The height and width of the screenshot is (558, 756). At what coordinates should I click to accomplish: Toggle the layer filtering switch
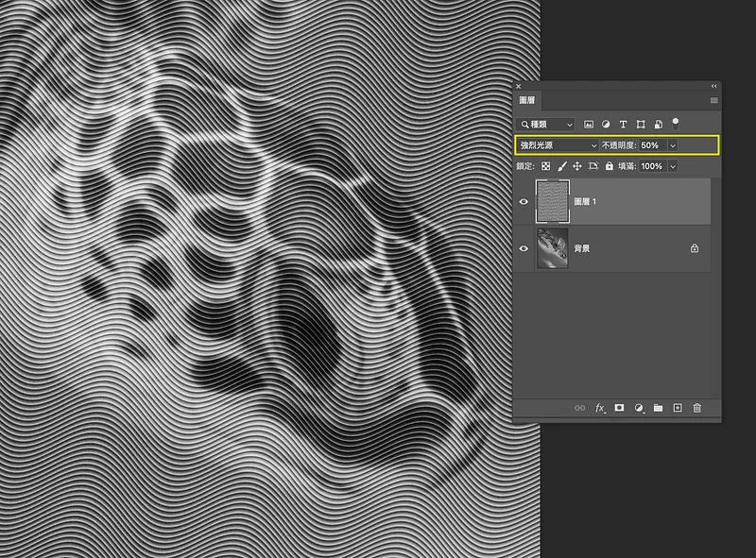click(x=676, y=124)
